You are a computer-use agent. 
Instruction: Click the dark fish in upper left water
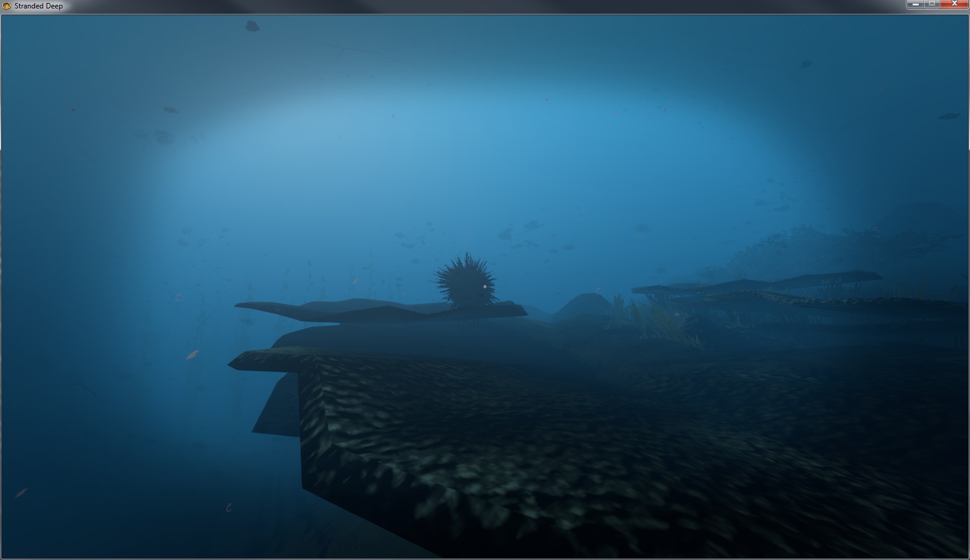coord(170,110)
